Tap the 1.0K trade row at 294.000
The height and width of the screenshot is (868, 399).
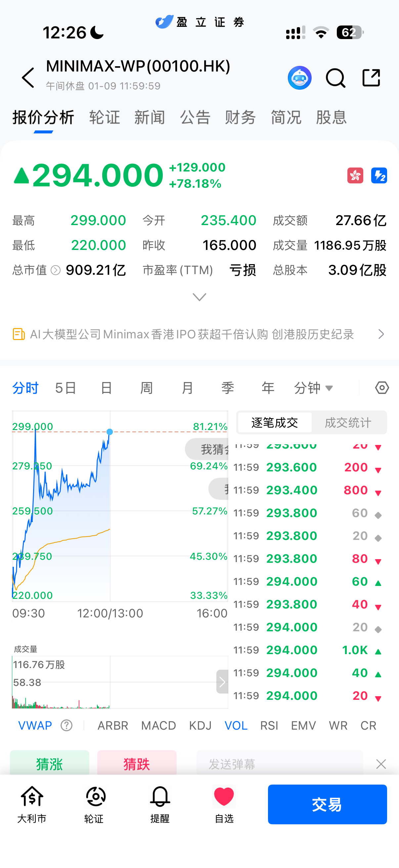[308, 650]
